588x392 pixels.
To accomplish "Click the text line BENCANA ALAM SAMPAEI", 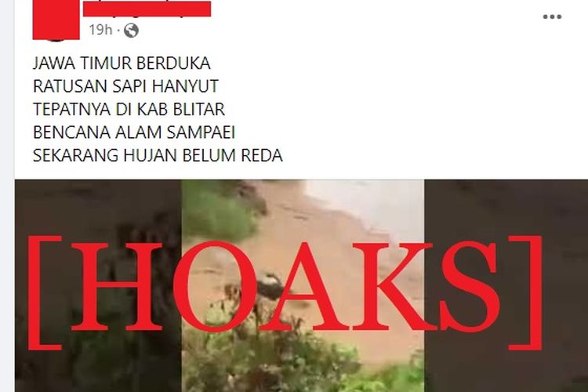I will [134, 132].
